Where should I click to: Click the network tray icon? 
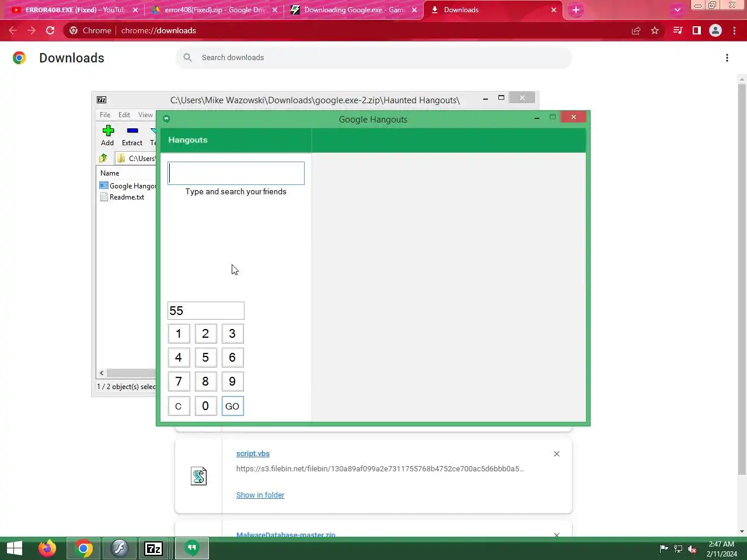click(678, 549)
